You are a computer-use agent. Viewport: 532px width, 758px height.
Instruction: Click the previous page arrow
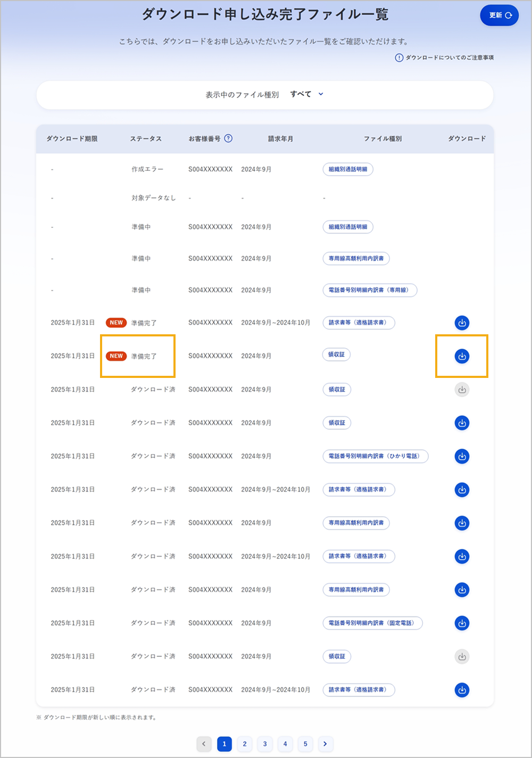tap(204, 744)
